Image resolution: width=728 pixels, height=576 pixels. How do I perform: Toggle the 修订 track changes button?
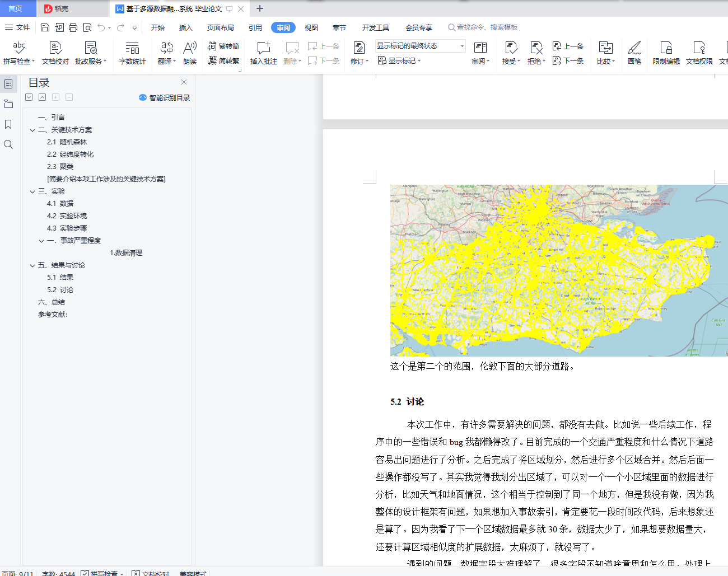[x=359, y=53]
